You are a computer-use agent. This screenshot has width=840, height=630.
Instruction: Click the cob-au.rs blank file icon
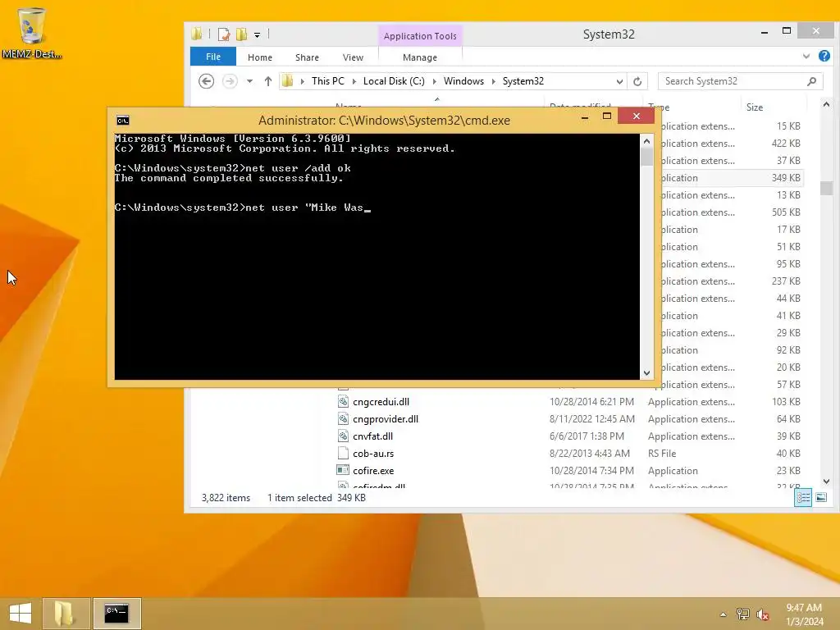coord(343,453)
